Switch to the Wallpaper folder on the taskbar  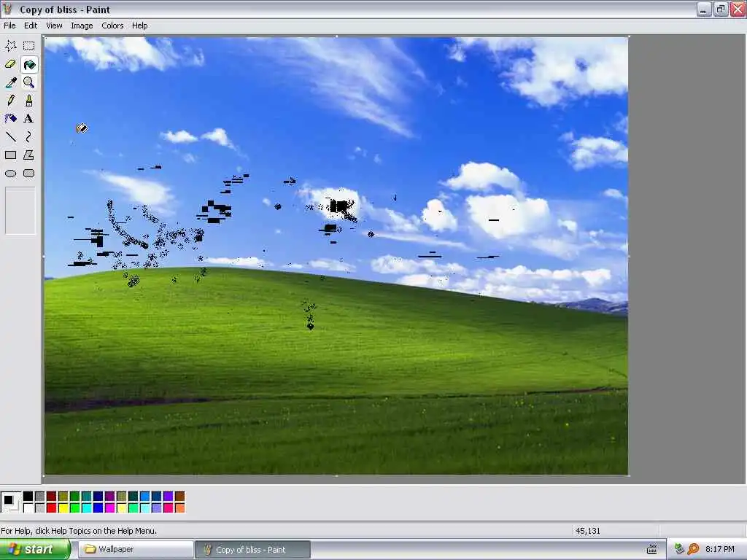135,549
